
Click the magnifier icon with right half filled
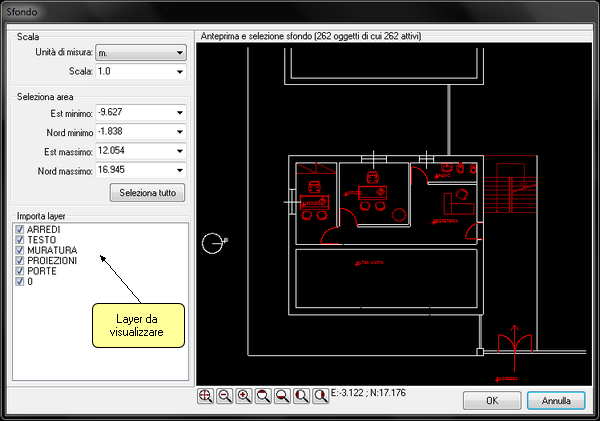(320, 397)
